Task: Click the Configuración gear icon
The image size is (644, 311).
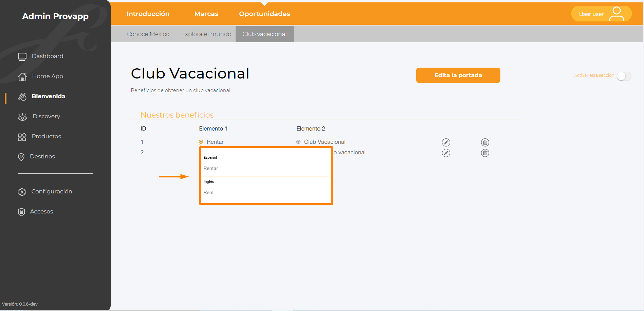Action: click(x=22, y=192)
